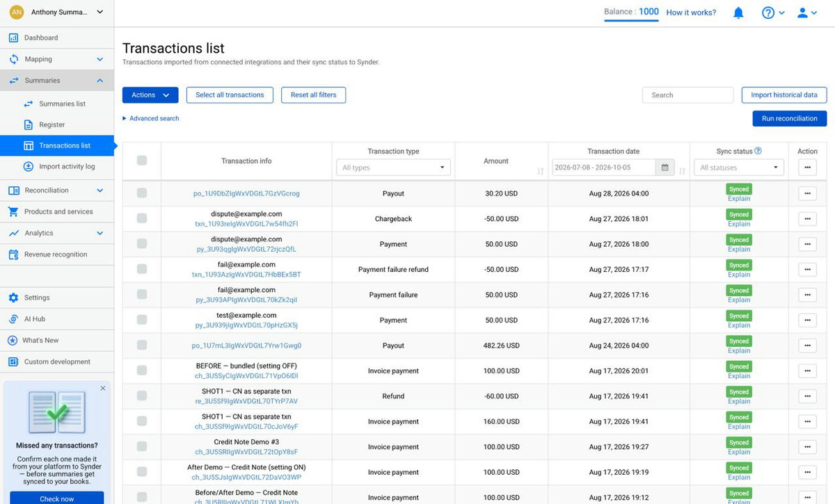Check the Payment failure refund row checkbox
The image size is (835, 504).
pos(142,269)
